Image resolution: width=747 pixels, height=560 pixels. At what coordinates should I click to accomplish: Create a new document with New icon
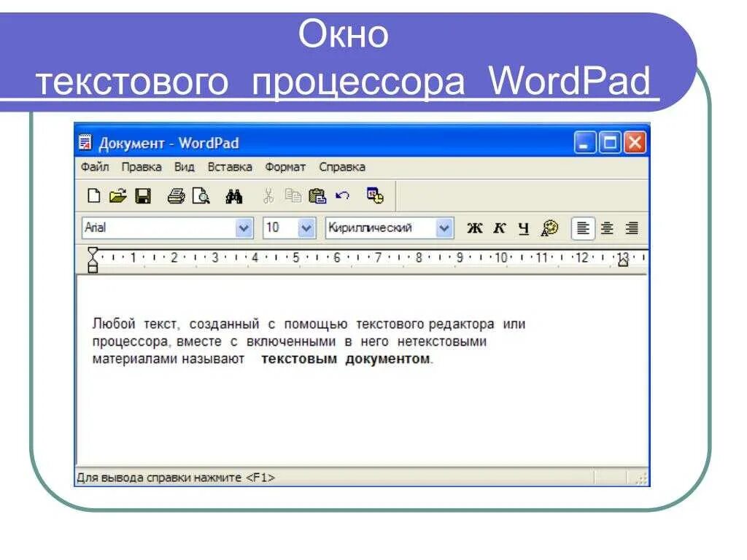(94, 195)
